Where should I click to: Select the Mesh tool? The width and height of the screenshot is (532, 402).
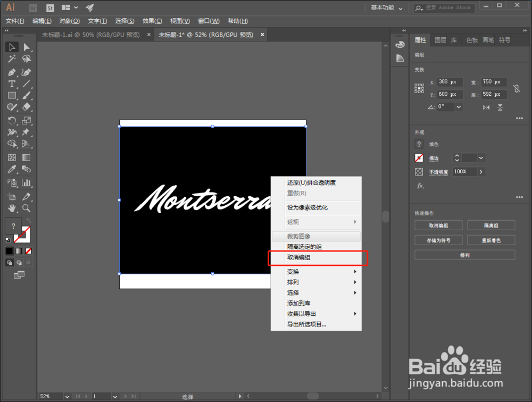coord(12,157)
